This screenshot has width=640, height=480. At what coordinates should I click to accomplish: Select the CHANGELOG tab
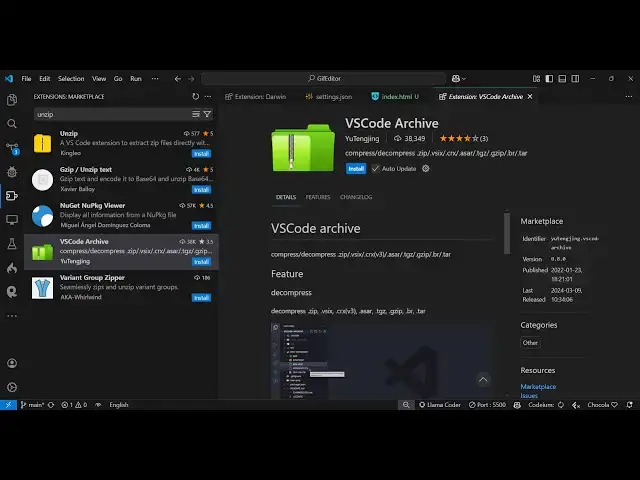(x=356, y=197)
